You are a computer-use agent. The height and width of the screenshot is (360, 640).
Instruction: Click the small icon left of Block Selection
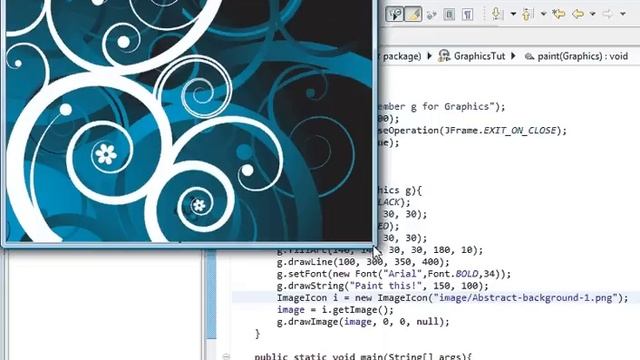click(x=431, y=15)
